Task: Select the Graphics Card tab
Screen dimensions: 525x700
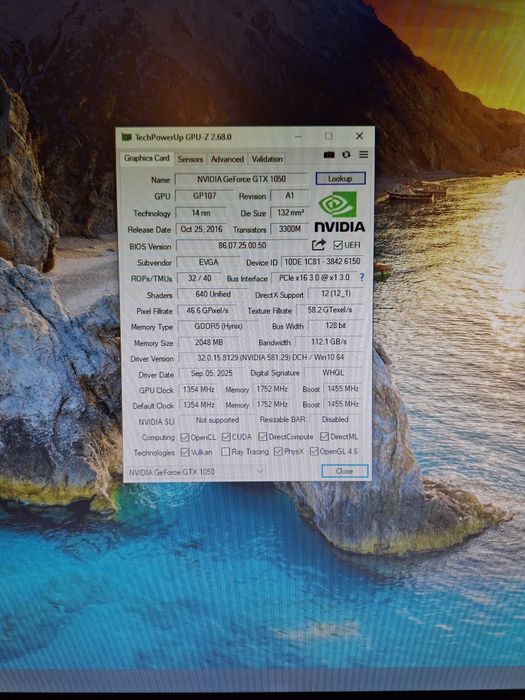Action: coord(147,158)
